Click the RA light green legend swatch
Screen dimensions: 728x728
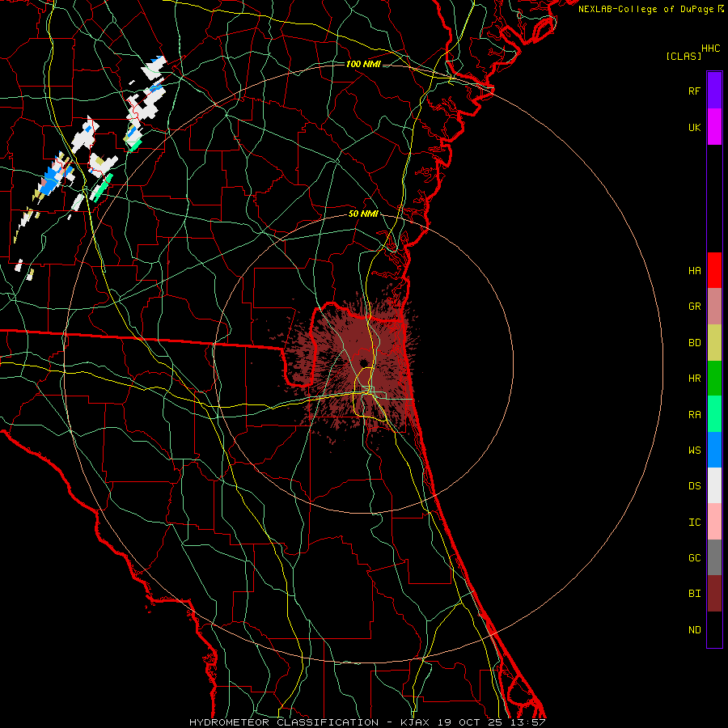click(714, 414)
